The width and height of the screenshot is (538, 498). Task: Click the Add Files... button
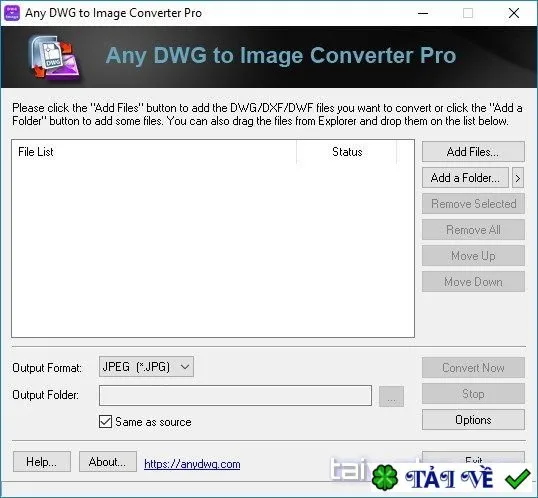(x=473, y=151)
